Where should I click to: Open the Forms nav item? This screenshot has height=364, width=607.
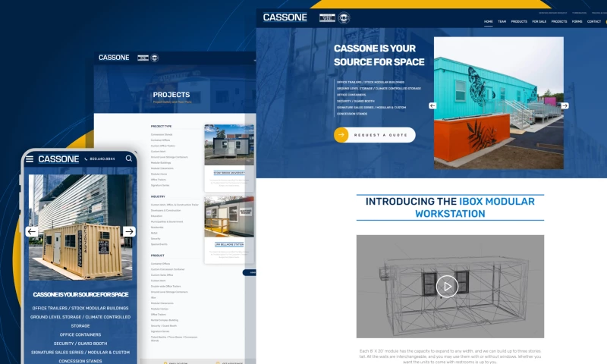(x=577, y=22)
